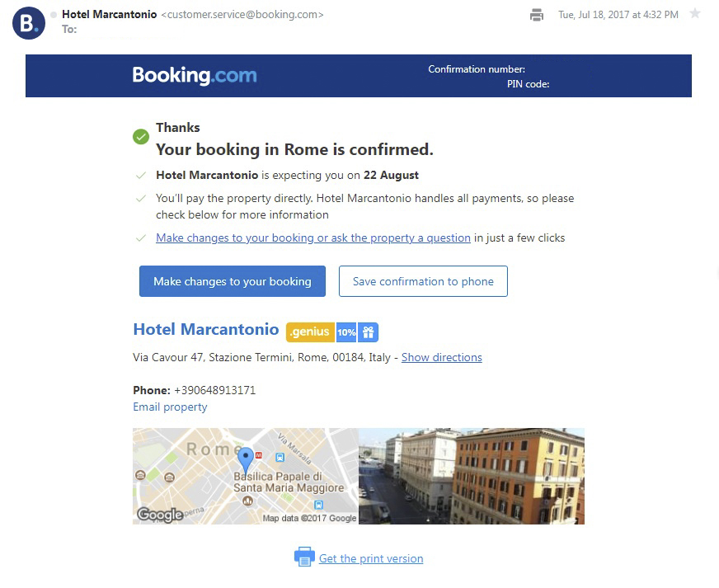Click the print email icon
Viewport: 719px width, 588px height.
537,15
